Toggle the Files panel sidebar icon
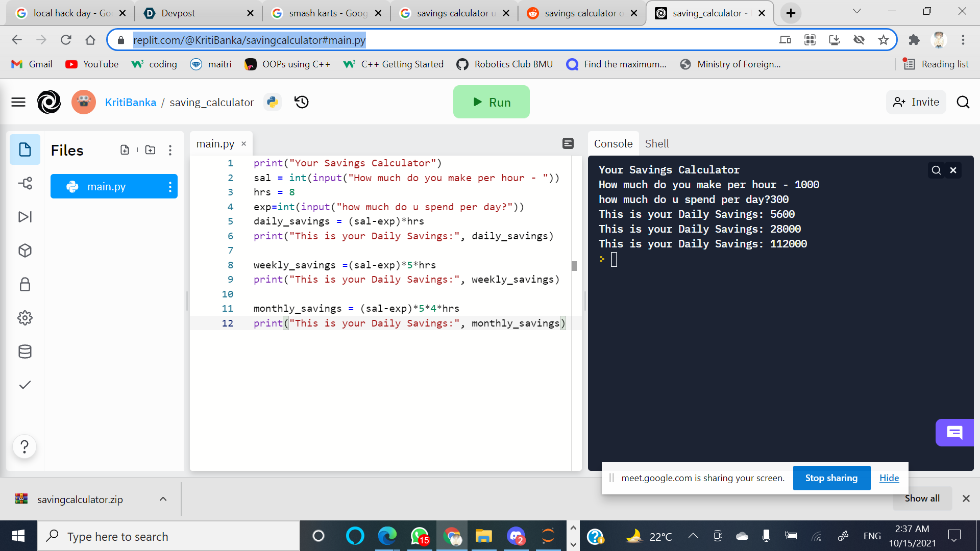 (25, 149)
